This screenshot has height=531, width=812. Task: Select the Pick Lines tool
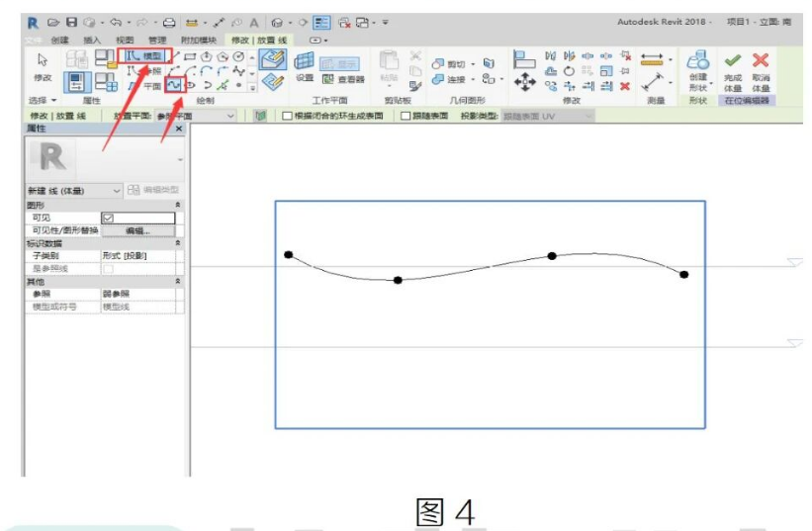(223, 85)
